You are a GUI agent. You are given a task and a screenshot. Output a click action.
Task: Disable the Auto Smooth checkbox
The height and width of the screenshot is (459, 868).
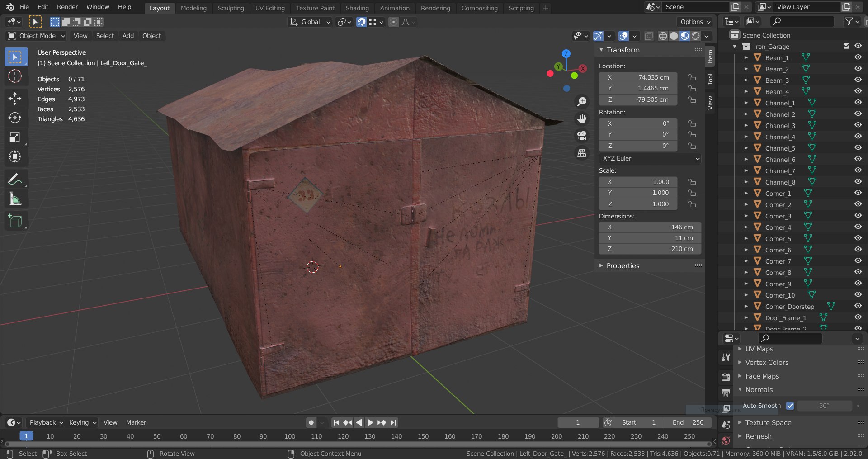(x=790, y=406)
